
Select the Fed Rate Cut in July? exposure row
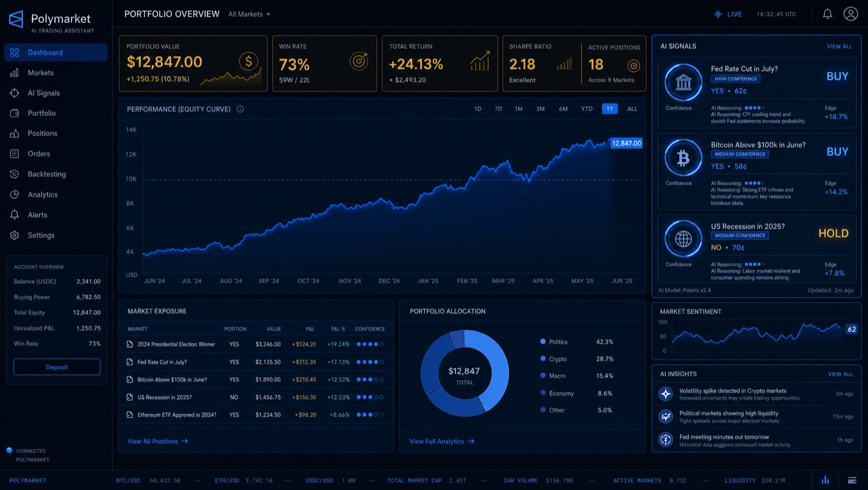[256, 362]
